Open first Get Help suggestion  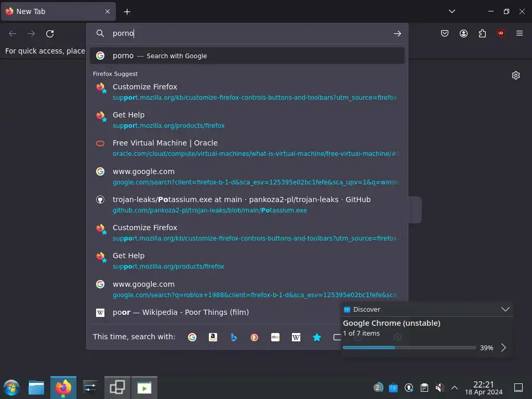click(x=247, y=120)
